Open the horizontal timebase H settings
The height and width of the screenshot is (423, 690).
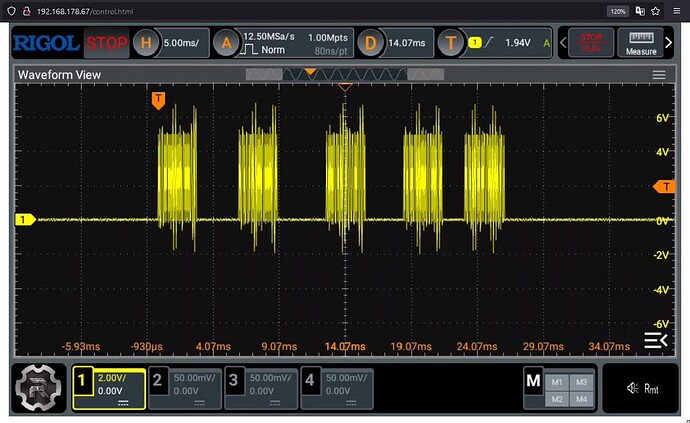(147, 44)
